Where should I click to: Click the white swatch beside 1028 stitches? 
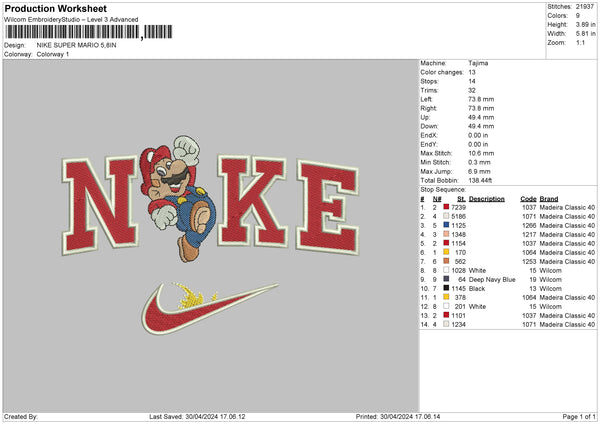click(446, 270)
